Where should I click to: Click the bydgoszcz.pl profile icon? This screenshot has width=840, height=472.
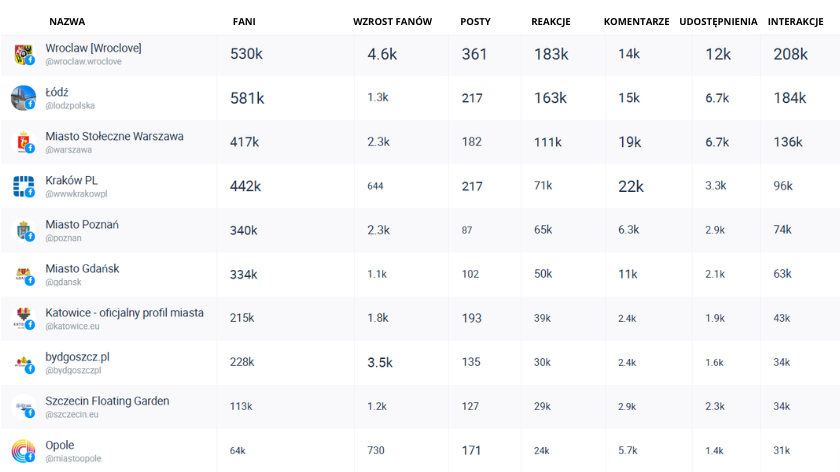click(23, 362)
